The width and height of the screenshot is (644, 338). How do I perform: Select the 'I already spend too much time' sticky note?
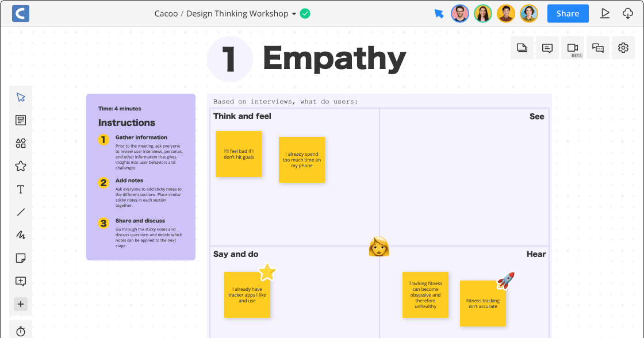tap(302, 160)
